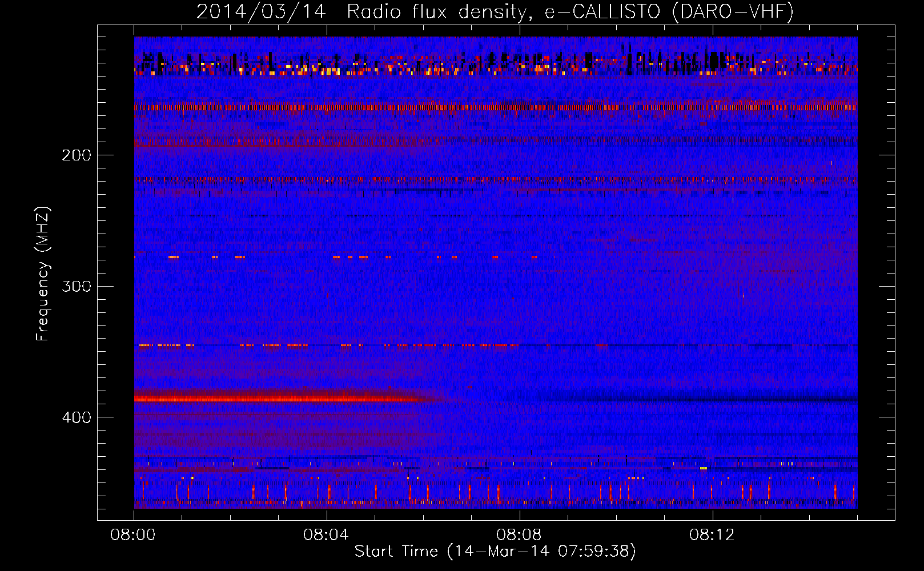Click the plot title "2014/03/14 Radio flux density, e-CALLISTO (DARO-VHF)"
924x571 pixels.
click(x=495, y=11)
